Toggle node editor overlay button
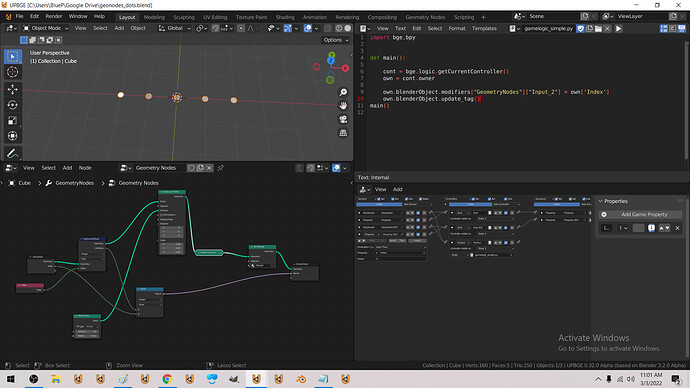Image resolution: width=690 pixels, height=388 pixels. tap(336, 168)
